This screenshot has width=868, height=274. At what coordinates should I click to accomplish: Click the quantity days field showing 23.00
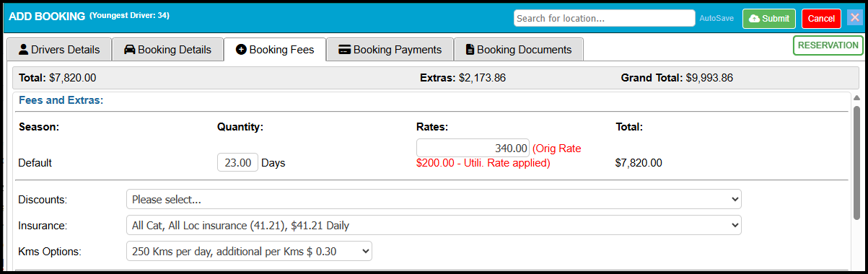tap(237, 163)
